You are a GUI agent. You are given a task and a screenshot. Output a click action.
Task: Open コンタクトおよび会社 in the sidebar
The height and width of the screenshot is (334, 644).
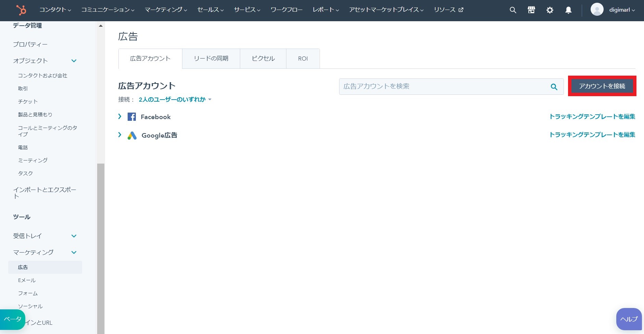point(42,76)
